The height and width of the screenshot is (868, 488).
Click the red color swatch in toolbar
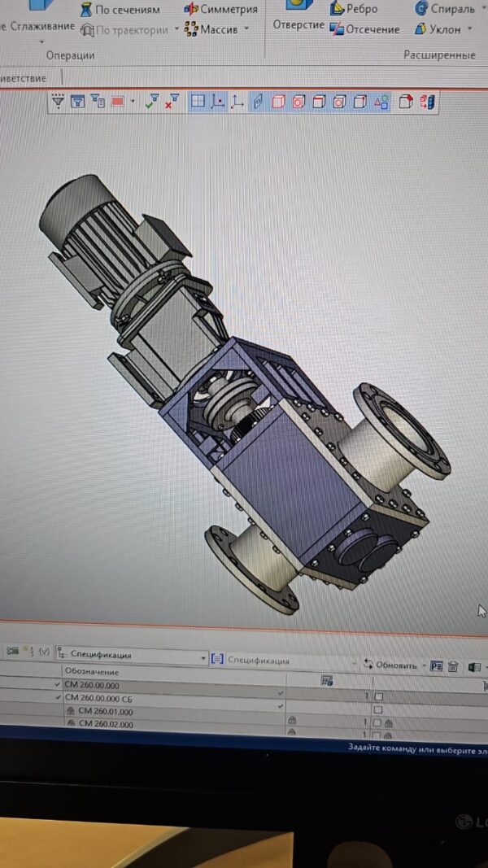point(117,103)
